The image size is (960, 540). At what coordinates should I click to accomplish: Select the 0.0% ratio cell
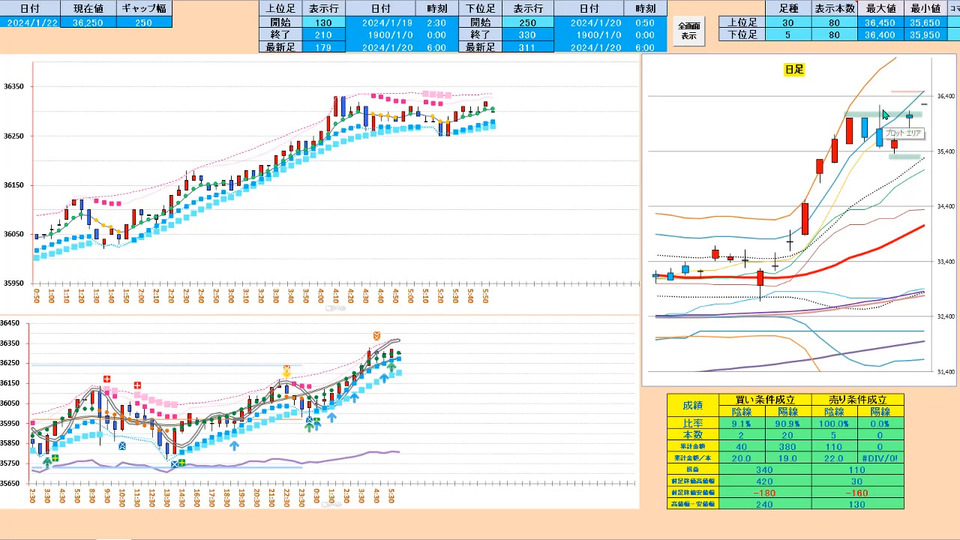point(880,423)
